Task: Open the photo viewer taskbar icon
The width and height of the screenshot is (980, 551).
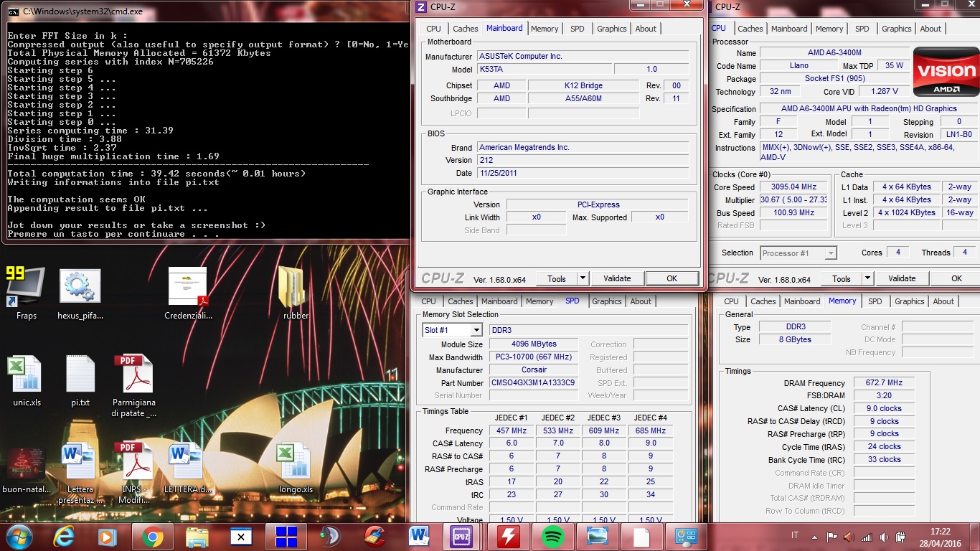Action: tap(596, 536)
